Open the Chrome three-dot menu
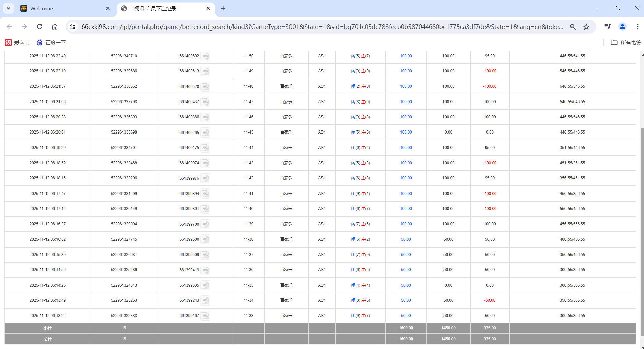Image resolution: width=644 pixels, height=349 pixels. coord(637,27)
